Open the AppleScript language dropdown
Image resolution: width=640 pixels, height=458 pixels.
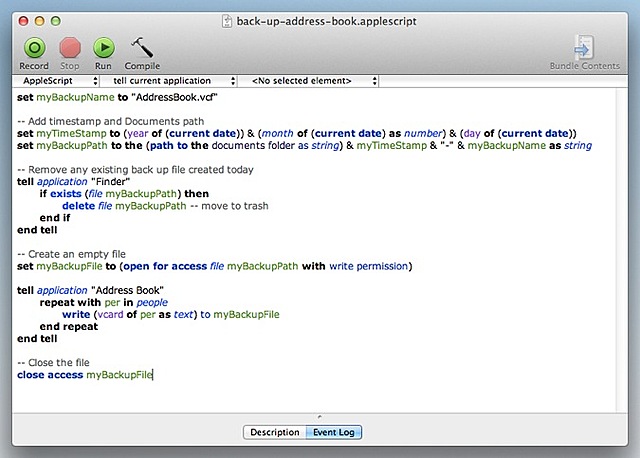56,81
